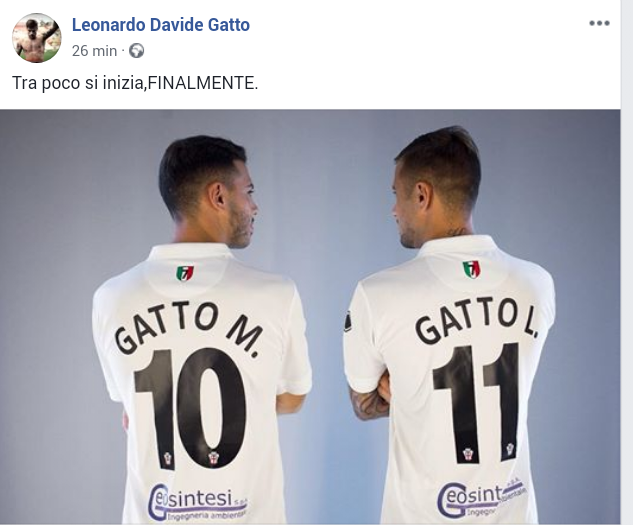Viewport: 633px width, 525px height.
Task: Click the globe public privacy icon
Action: pos(136,51)
